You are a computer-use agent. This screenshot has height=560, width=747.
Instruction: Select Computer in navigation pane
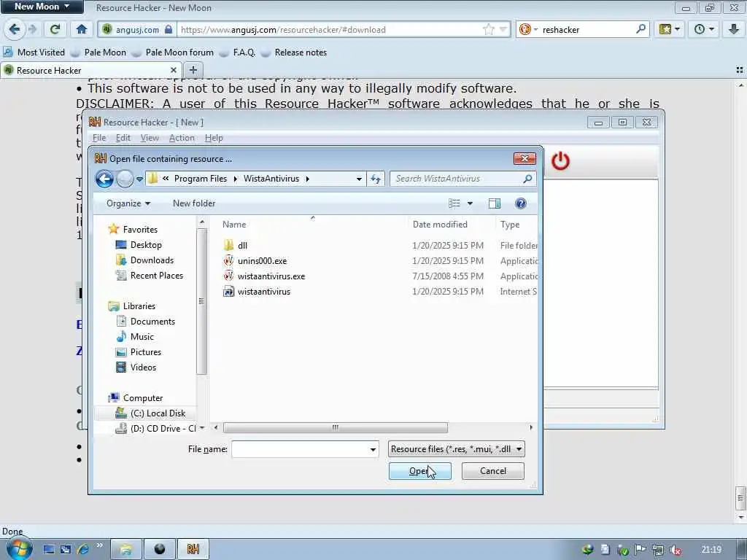coord(142,398)
